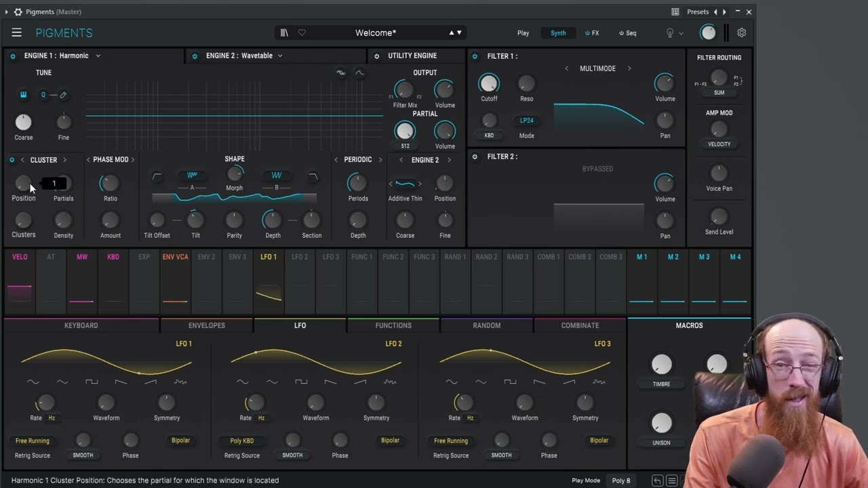Viewport: 868px width, 488px height.
Task: Click the TIMBRE macro label
Action: pyautogui.click(x=661, y=384)
